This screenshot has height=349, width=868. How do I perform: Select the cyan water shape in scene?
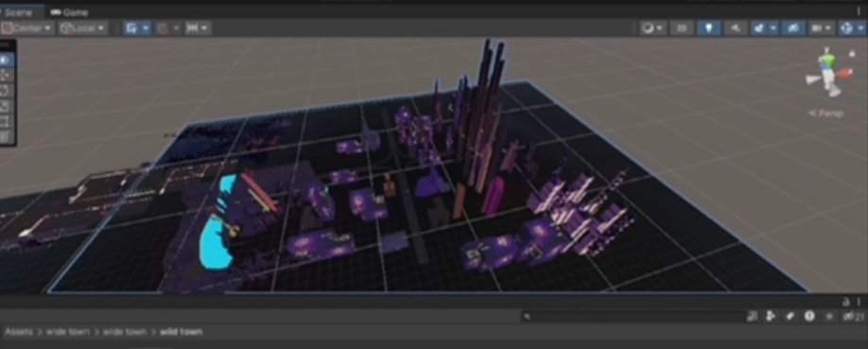click(216, 244)
